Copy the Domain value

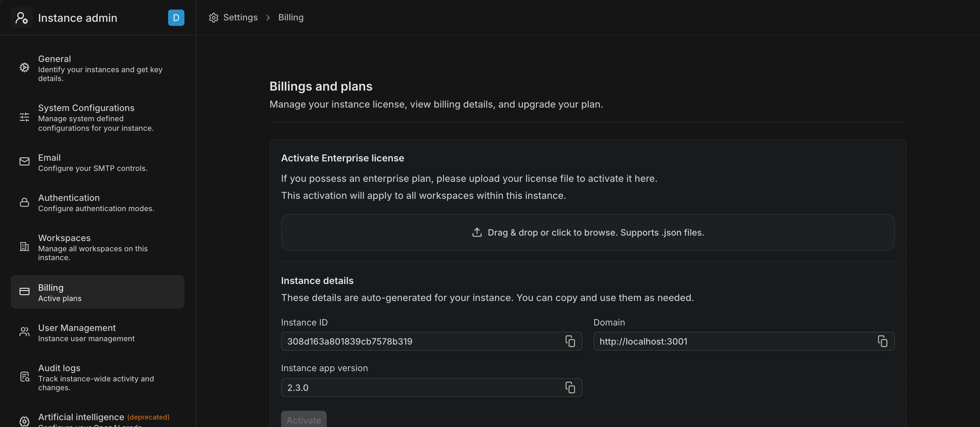coord(883,342)
